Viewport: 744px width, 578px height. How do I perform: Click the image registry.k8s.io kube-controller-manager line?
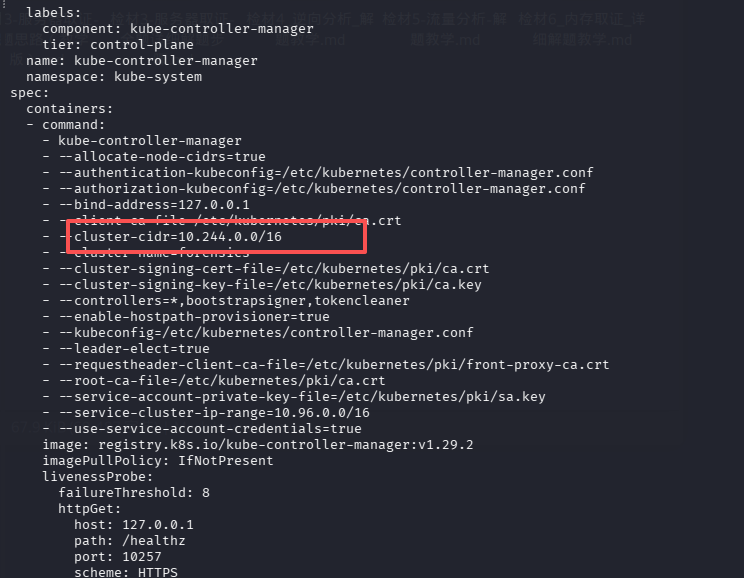tap(258, 445)
